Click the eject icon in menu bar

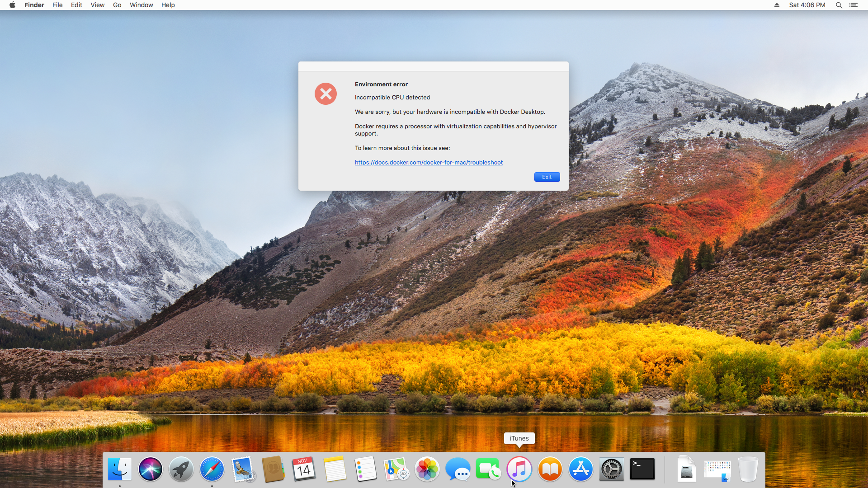pos(777,5)
